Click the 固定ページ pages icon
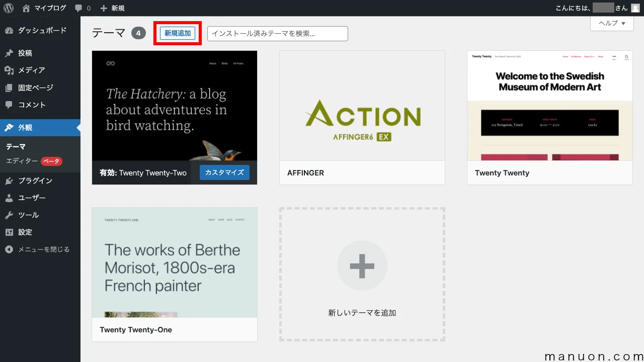Image resolution: width=644 pixels, height=362 pixels. 9,88
